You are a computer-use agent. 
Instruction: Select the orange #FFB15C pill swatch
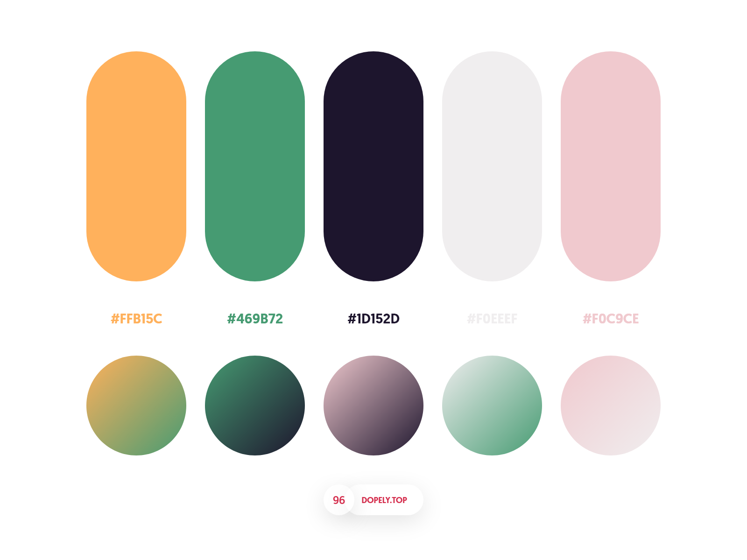coord(136,166)
